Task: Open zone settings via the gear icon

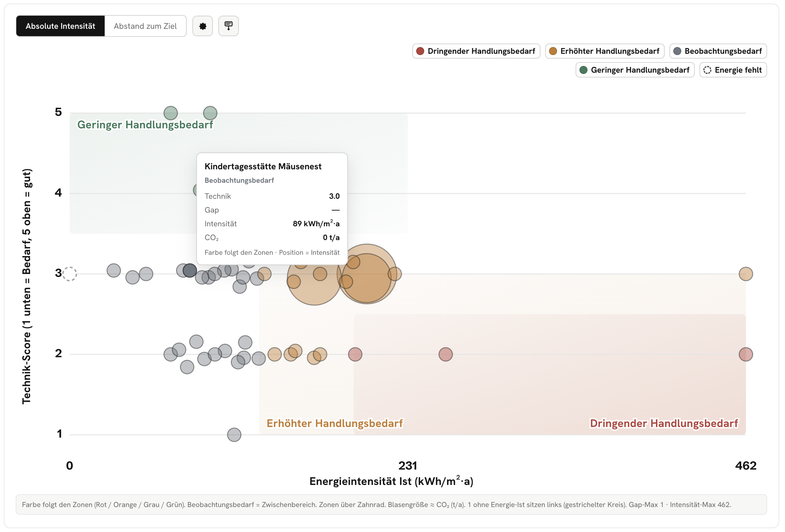Action: [x=202, y=26]
